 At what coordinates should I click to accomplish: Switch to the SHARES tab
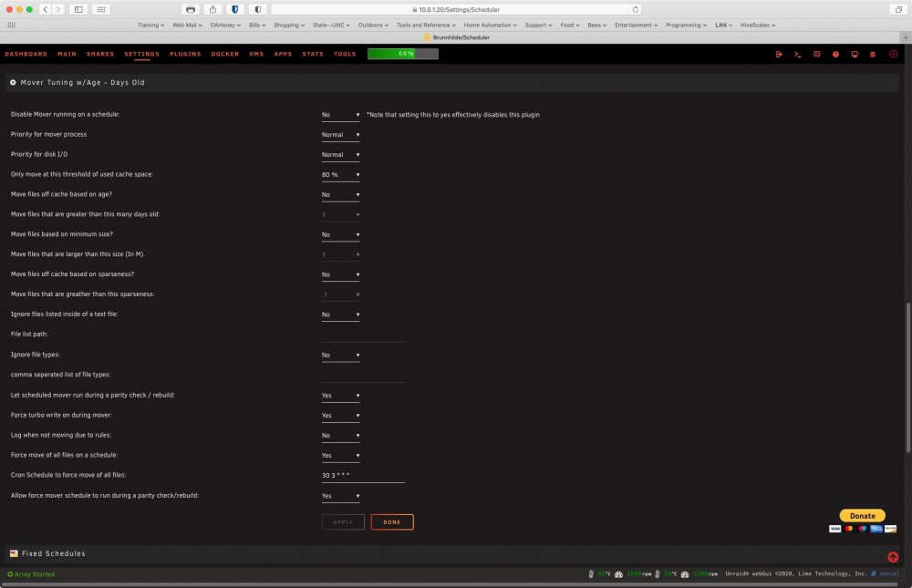100,54
